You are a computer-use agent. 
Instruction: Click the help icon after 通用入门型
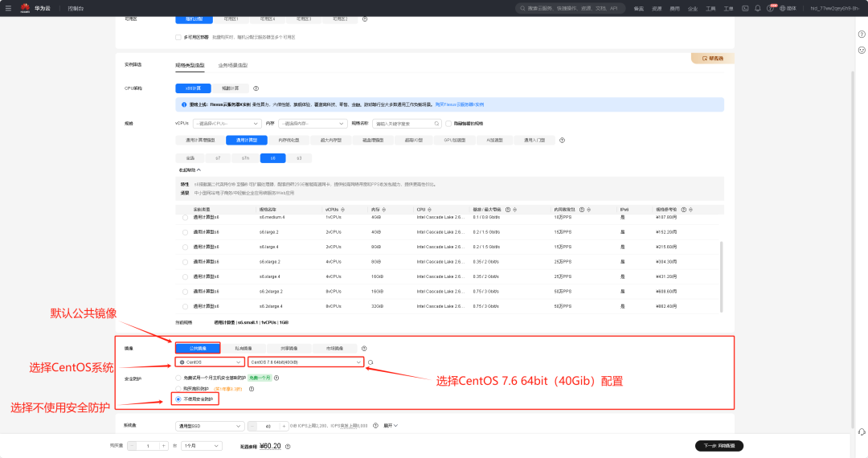pos(562,141)
